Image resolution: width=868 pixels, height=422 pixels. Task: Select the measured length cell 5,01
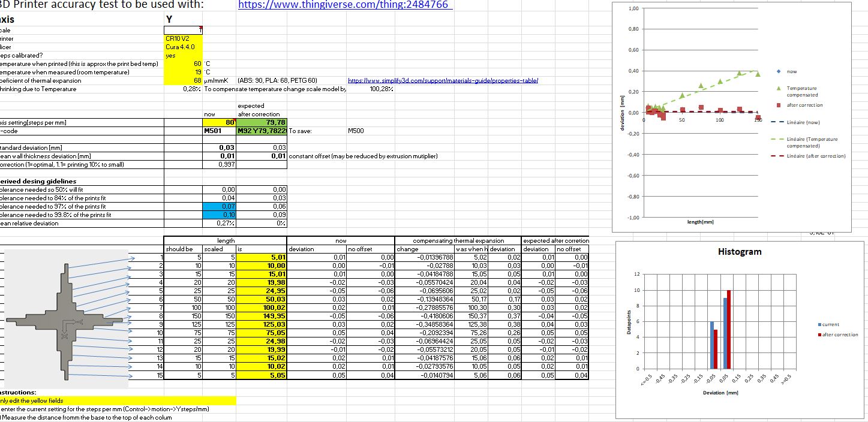262,257
